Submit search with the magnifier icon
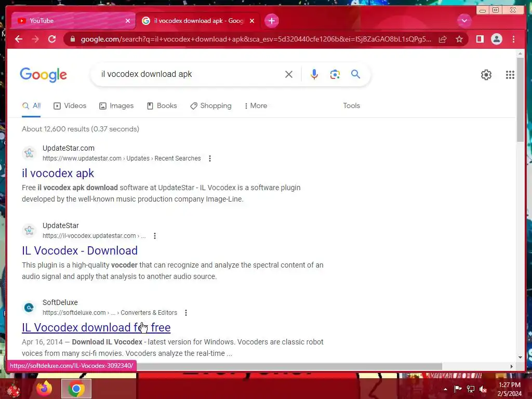The height and width of the screenshot is (399, 532). point(355,74)
